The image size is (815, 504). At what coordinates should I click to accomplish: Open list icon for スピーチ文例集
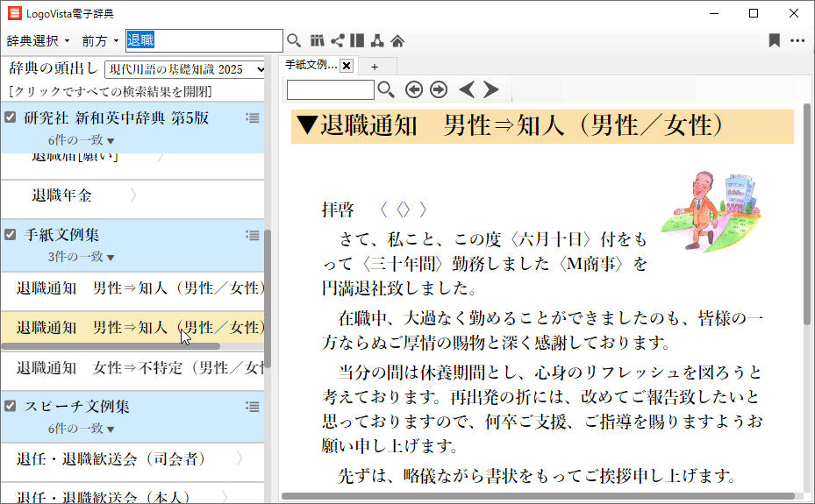point(253,407)
